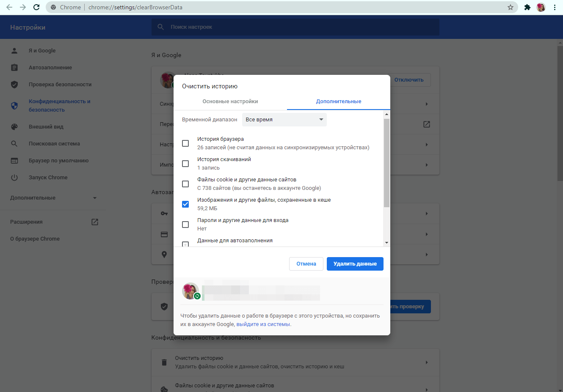Switch to the Основные настройки tab
The width and height of the screenshot is (563, 392).
pos(230,101)
